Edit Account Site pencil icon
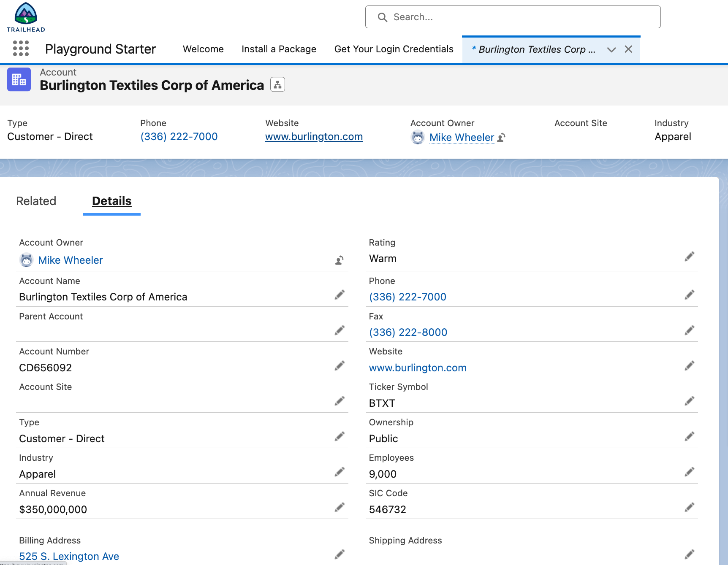 point(340,401)
